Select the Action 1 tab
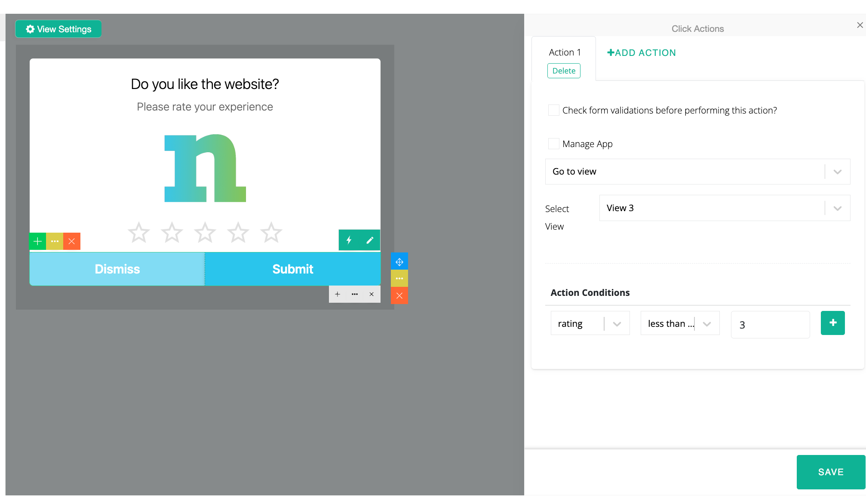The image size is (866, 504). 565,52
